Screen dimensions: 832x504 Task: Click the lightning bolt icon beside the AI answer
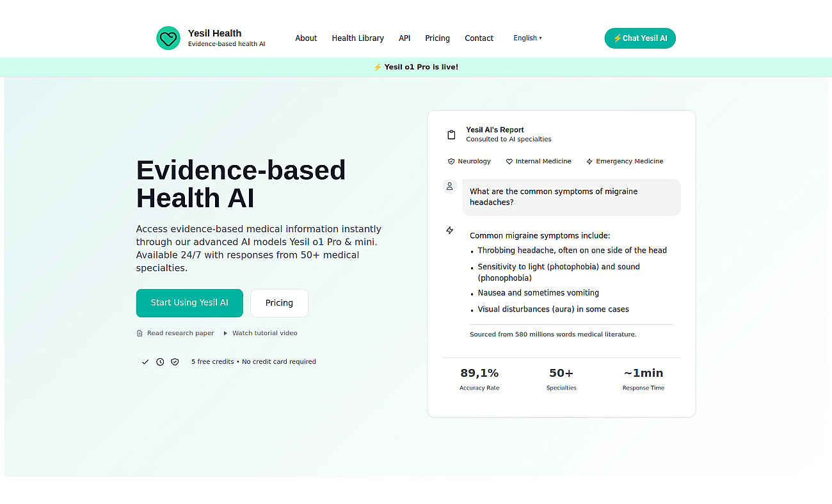pyautogui.click(x=450, y=230)
